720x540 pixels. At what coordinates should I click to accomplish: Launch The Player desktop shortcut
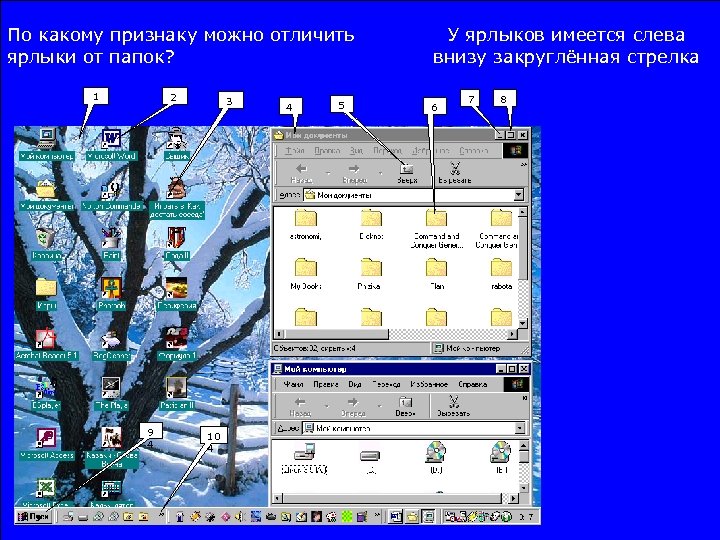click(x=111, y=394)
